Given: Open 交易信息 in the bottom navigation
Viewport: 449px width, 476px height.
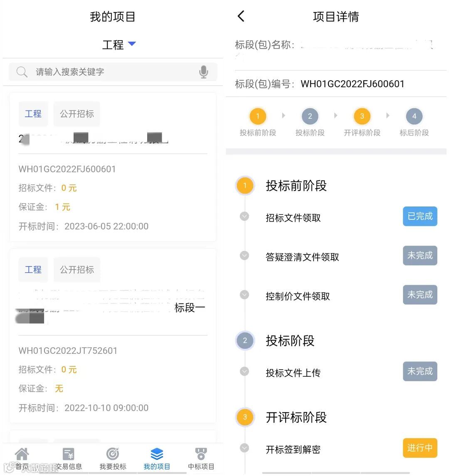Looking at the screenshot, I should [69, 454].
